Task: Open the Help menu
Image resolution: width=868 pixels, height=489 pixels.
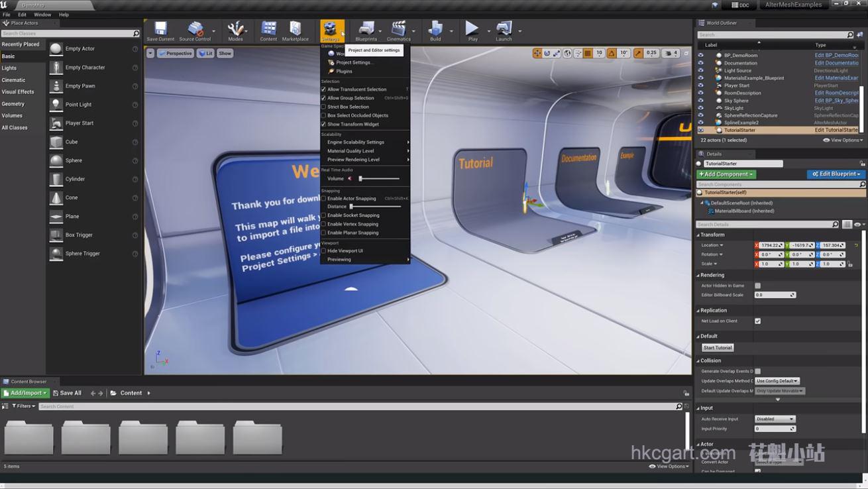Action: pos(64,14)
